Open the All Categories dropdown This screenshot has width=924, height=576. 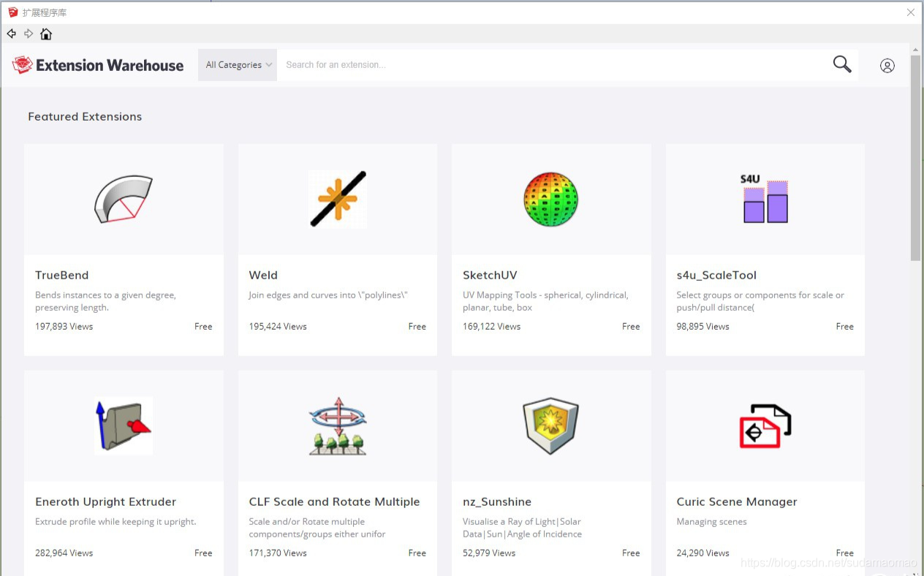[238, 65]
